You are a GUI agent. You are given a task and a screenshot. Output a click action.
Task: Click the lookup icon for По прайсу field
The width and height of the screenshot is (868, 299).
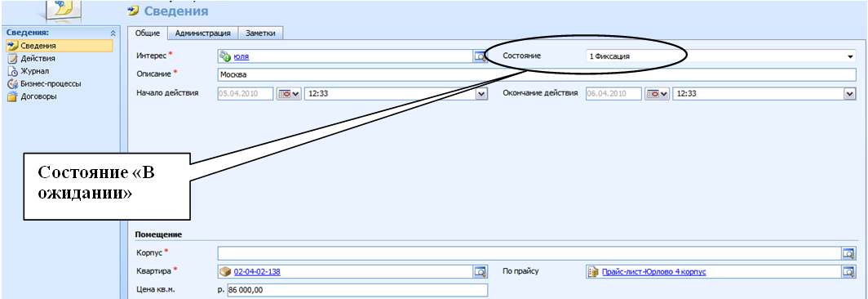849,272
